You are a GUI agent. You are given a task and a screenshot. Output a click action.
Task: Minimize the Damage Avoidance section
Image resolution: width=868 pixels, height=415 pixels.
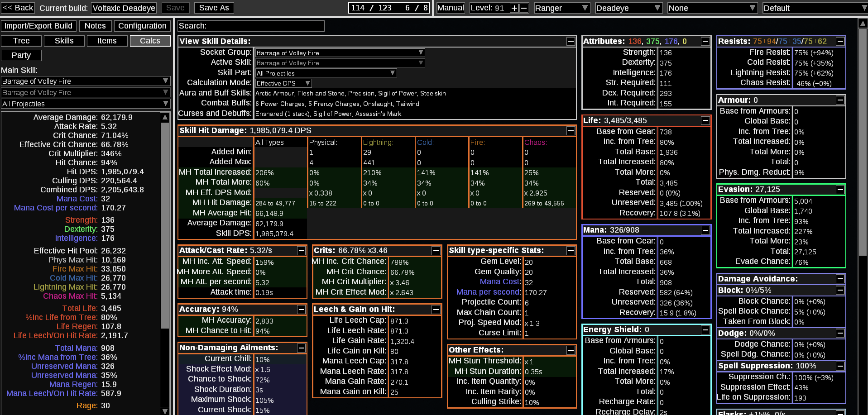click(x=840, y=279)
